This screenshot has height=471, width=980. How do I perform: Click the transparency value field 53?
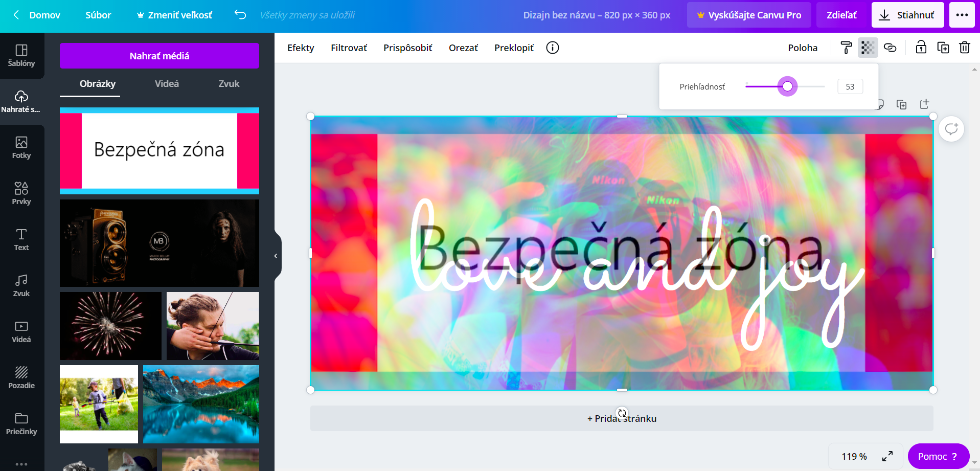(850, 86)
